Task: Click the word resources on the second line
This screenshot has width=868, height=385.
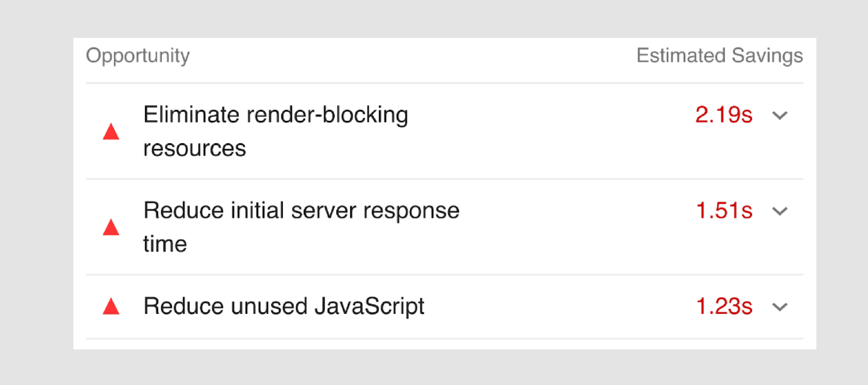Action: (195, 149)
